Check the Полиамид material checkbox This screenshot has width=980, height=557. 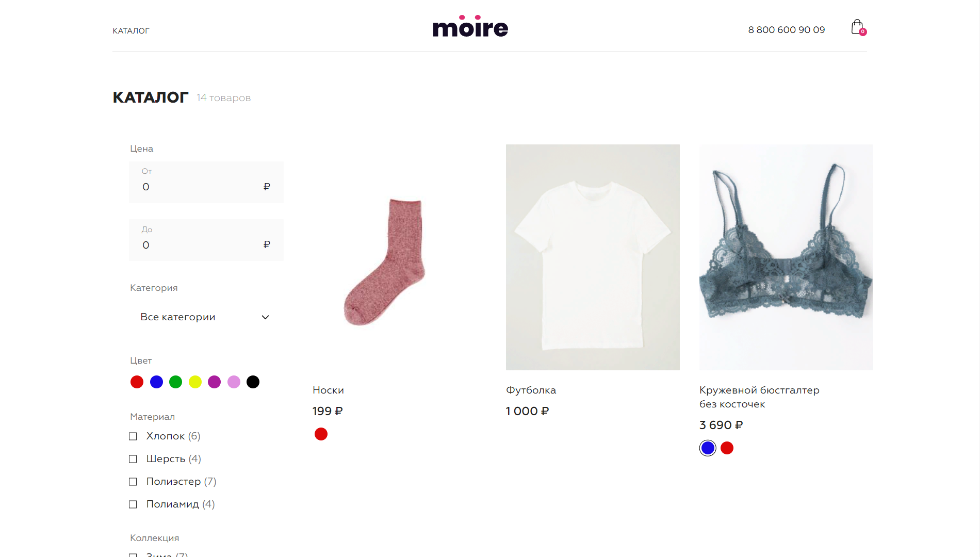[x=133, y=504]
